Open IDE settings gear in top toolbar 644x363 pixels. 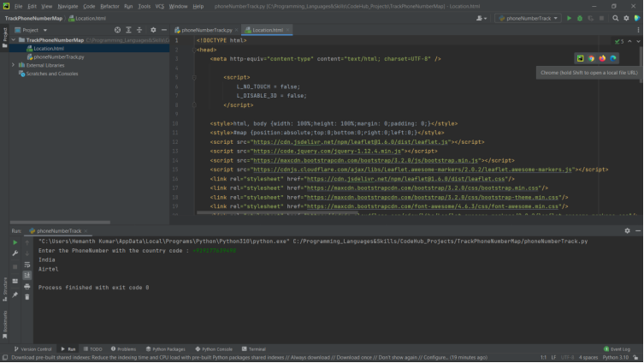626,18
